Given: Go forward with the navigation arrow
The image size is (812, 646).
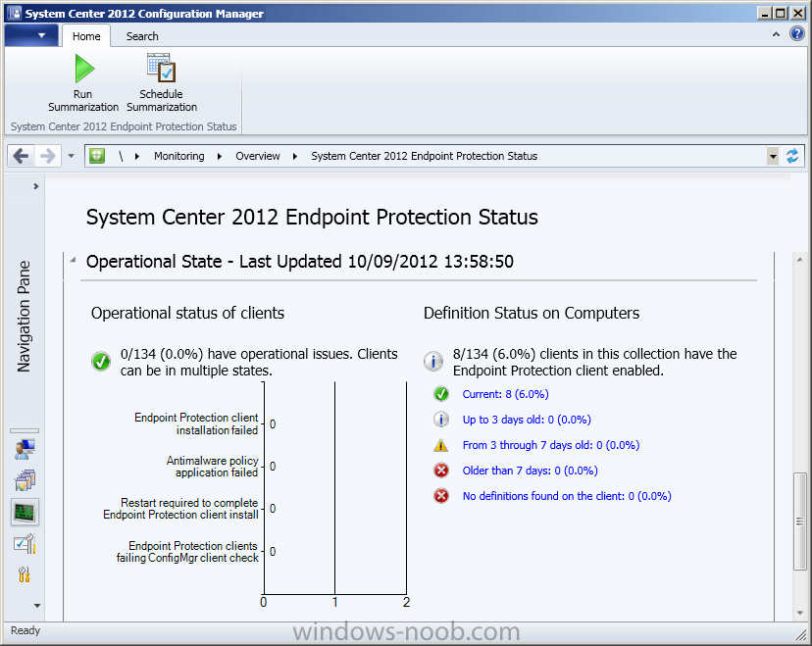Looking at the screenshot, I should coord(48,156).
